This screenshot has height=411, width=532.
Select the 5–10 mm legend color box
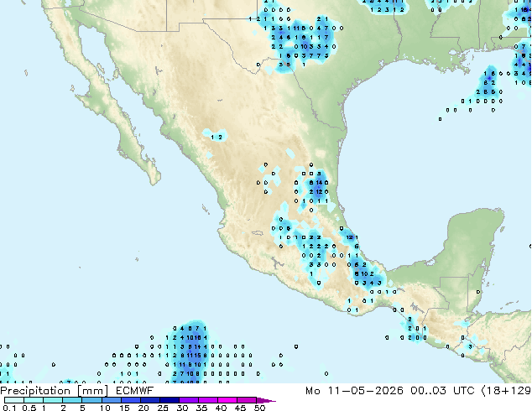tap(91, 400)
